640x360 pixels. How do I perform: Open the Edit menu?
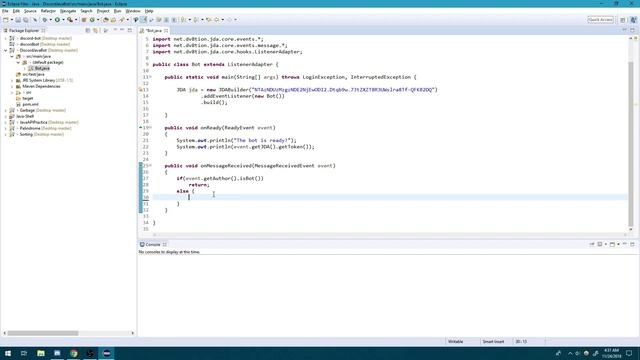click(x=16, y=11)
